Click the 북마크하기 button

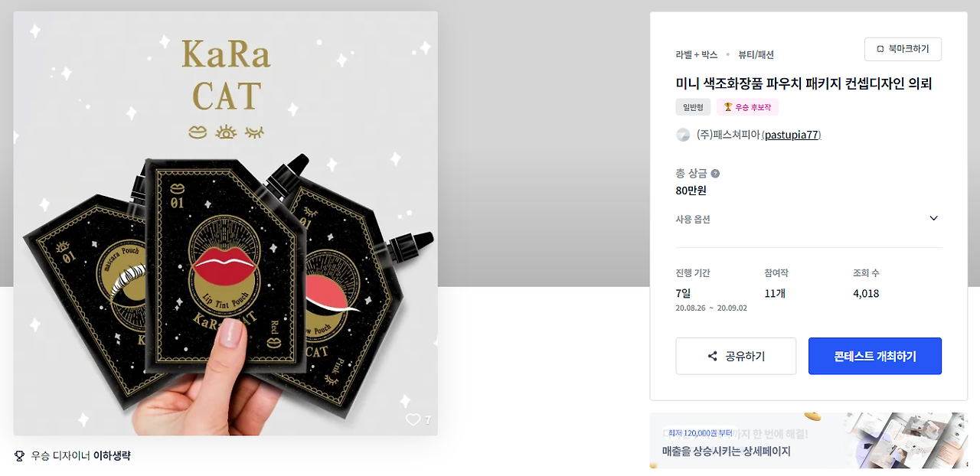[x=903, y=49]
